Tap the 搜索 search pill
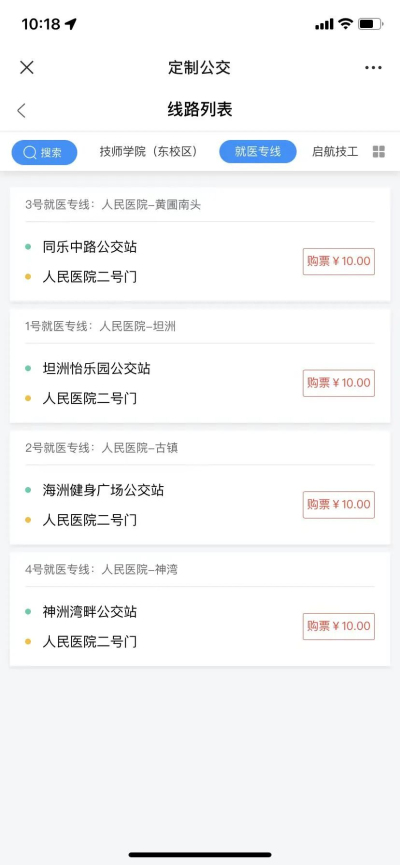The height and width of the screenshot is (865, 400). (44, 152)
